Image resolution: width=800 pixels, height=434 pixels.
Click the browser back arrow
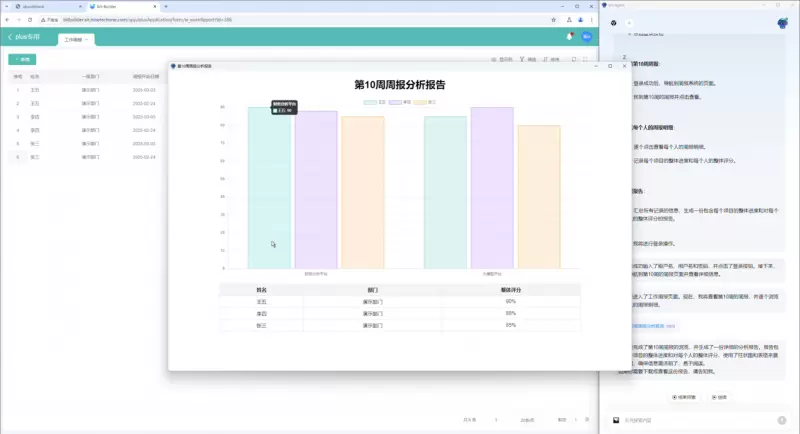coord(9,19)
